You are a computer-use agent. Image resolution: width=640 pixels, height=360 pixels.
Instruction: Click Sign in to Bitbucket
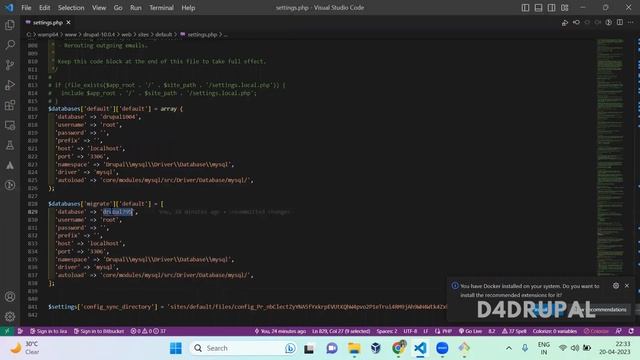(98, 331)
